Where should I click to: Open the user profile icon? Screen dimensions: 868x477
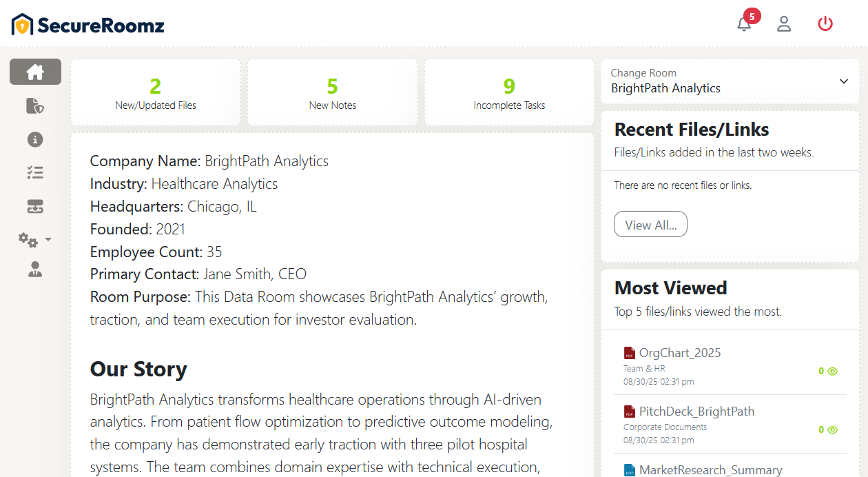784,24
